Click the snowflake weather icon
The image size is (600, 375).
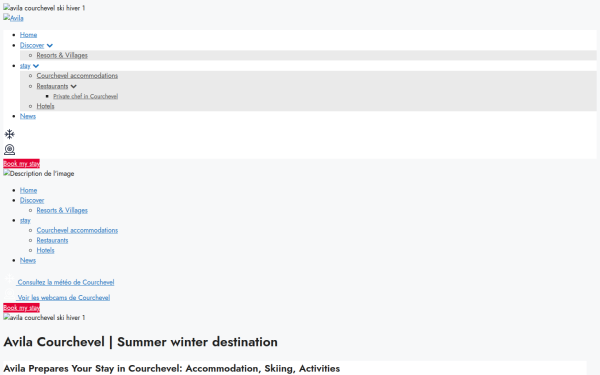click(10, 134)
